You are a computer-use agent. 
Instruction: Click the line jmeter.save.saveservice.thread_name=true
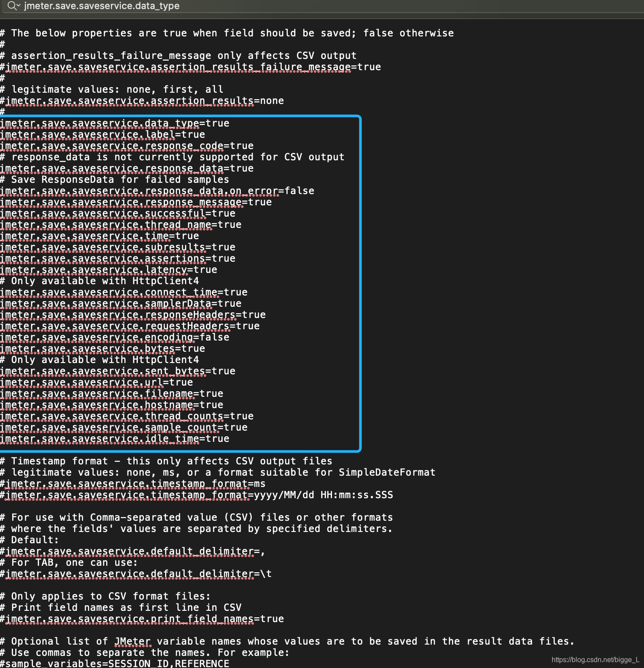[x=121, y=225]
